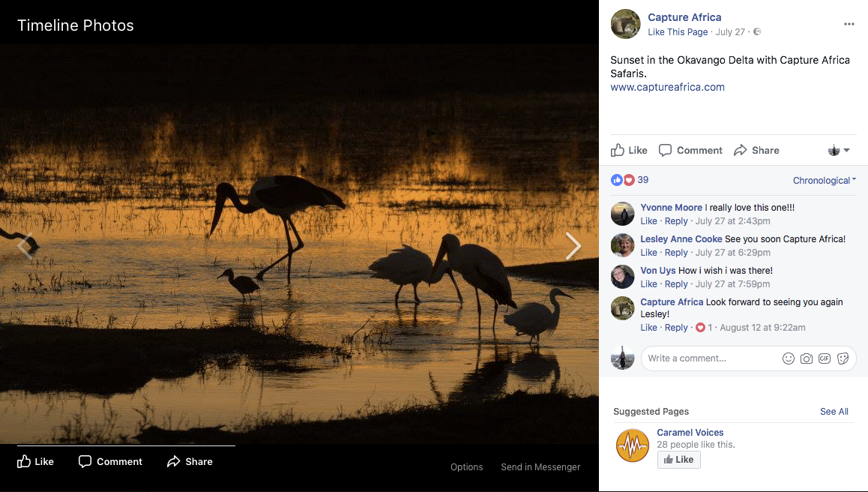Open the www.captureafrica.com link
The image size is (868, 492).
pos(667,87)
